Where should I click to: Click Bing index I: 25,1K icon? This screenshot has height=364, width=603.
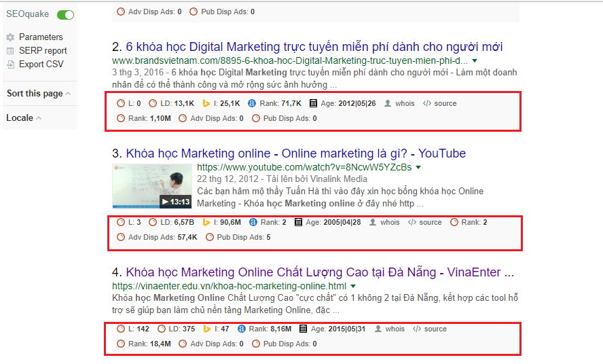pos(206,103)
